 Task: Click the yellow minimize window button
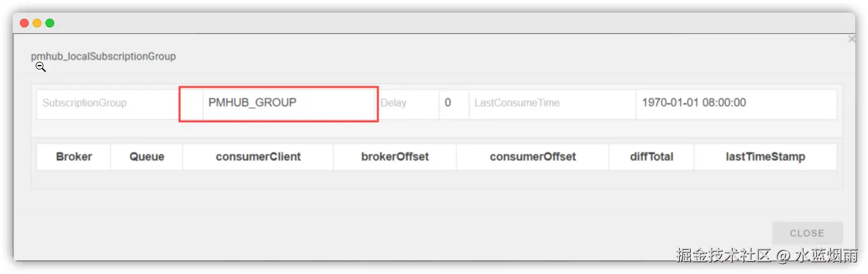click(37, 23)
